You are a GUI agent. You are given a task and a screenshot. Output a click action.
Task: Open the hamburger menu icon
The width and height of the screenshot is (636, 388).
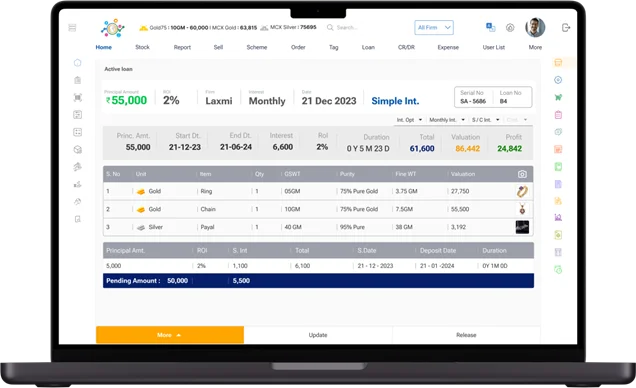click(x=72, y=28)
